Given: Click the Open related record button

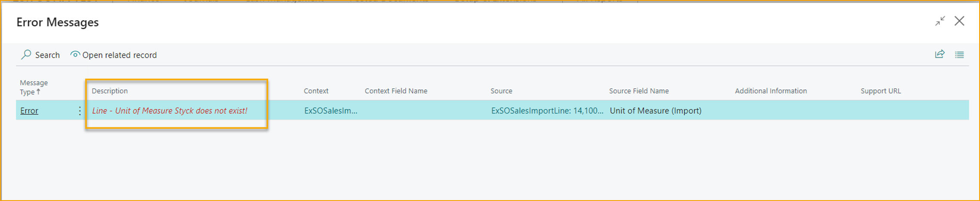Looking at the screenshot, I should click(119, 55).
